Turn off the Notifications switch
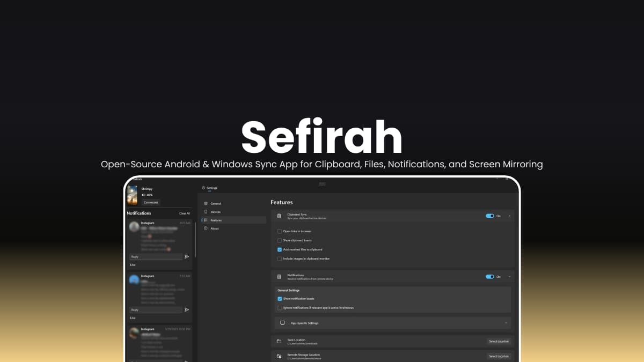Viewport: 644px width, 362px height. [489, 277]
